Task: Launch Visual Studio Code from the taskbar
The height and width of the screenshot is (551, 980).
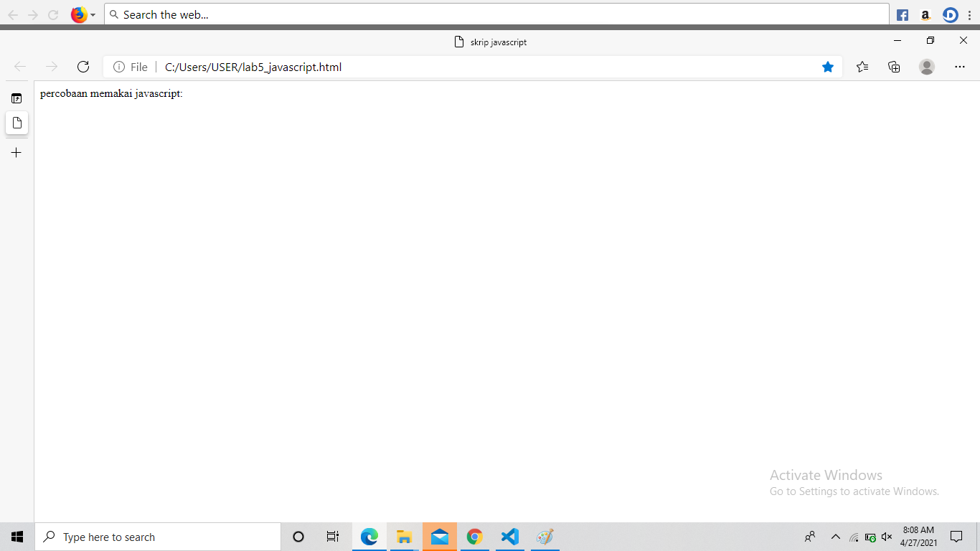Action: [x=509, y=536]
